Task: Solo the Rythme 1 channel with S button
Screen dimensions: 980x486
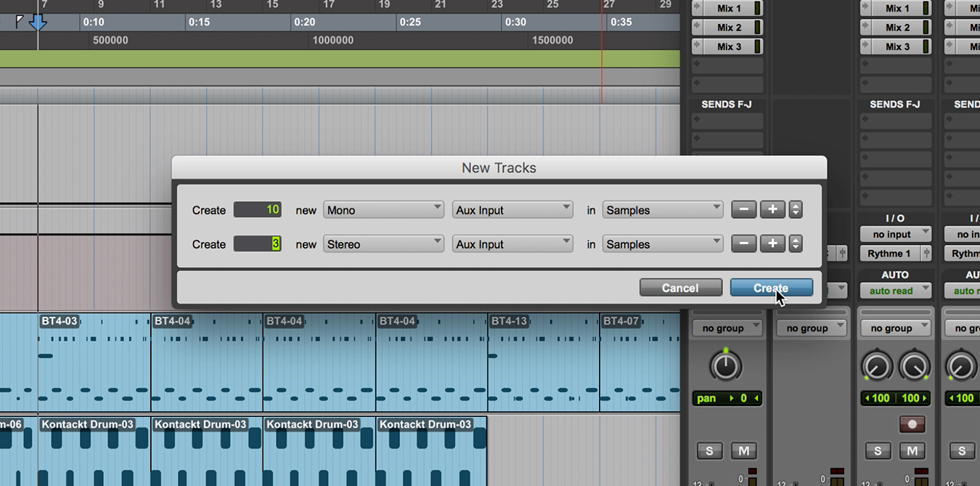Action: tap(878, 451)
